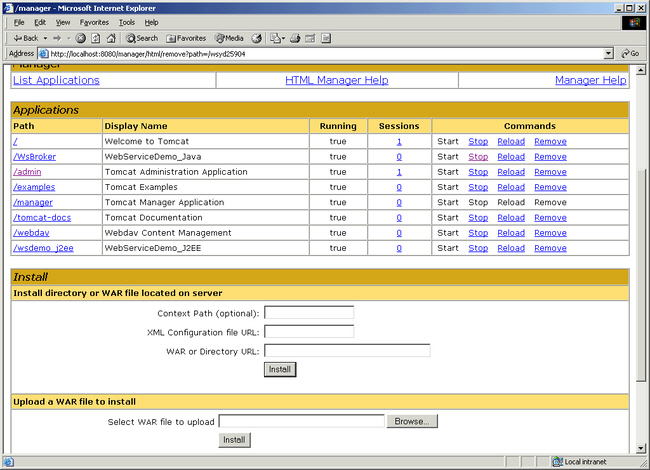This screenshot has width=650, height=470.
Task: Reload the Tomcat Administration Application
Action: pyautogui.click(x=511, y=172)
